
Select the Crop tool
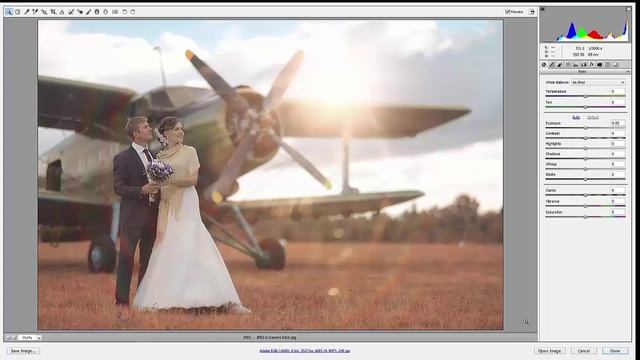click(x=53, y=12)
